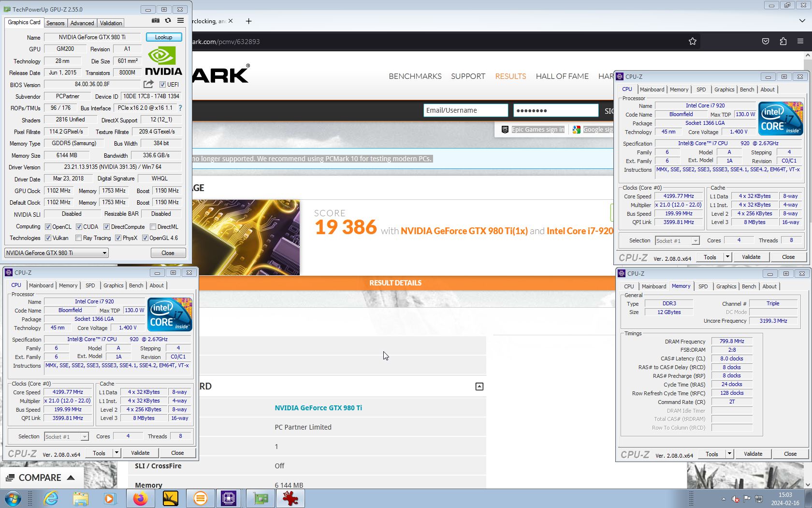This screenshot has width=812, height=508.
Task: Show hidden system tray icons arrow
Action: click(x=724, y=499)
